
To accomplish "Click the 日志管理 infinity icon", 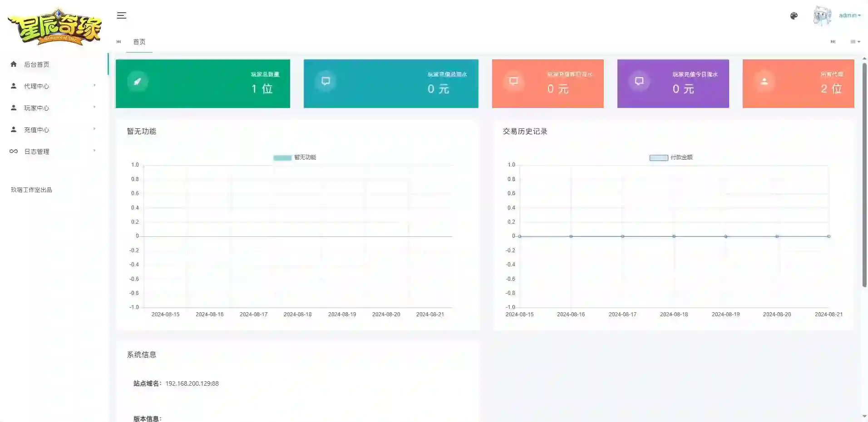I will click(x=13, y=151).
